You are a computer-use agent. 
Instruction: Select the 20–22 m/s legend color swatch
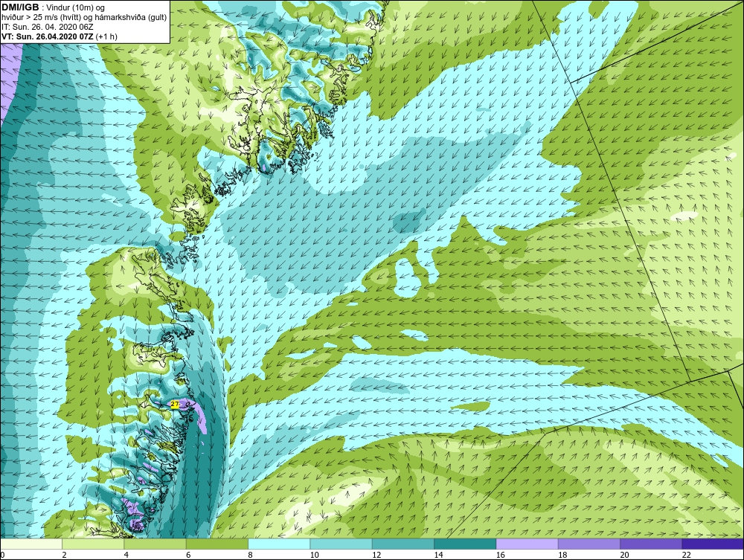pyautogui.click(x=651, y=544)
